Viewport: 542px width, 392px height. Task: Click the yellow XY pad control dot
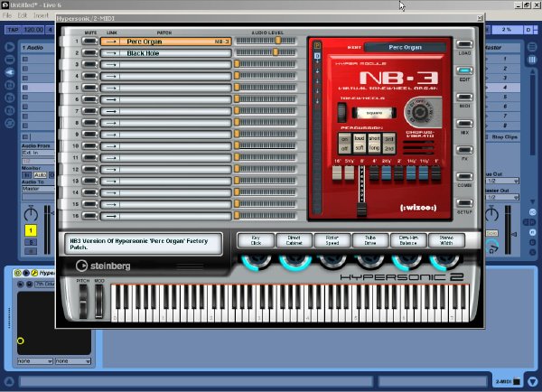tap(21, 341)
